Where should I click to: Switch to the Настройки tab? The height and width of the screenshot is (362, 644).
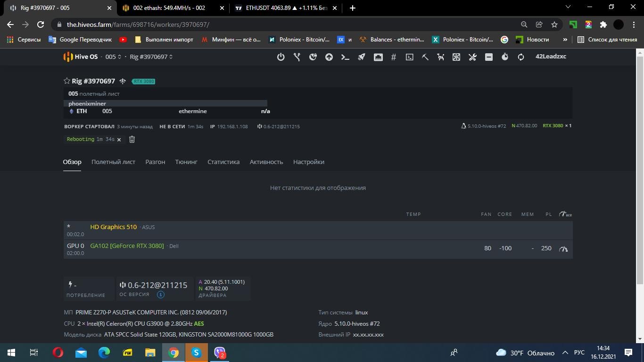coord(309,162)
